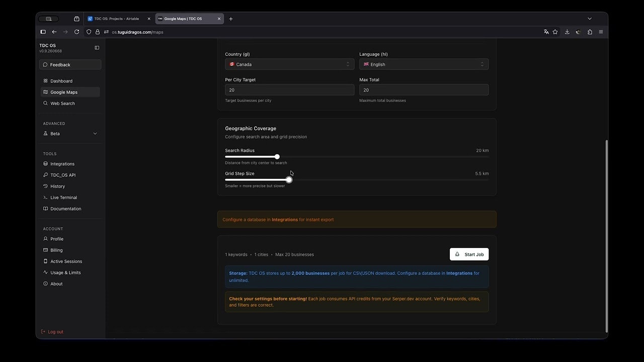Open Integrations link in the orange banner
Image resolution: width=644 pixels, height=362 pixels.
tap(285, 220)
